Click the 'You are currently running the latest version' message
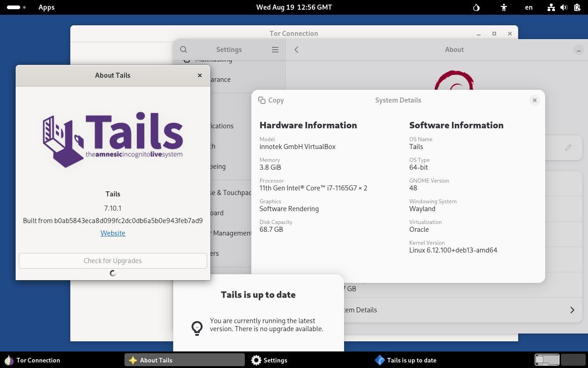The height and width of the screenshot is (368, 588). (x=266, y=325)
